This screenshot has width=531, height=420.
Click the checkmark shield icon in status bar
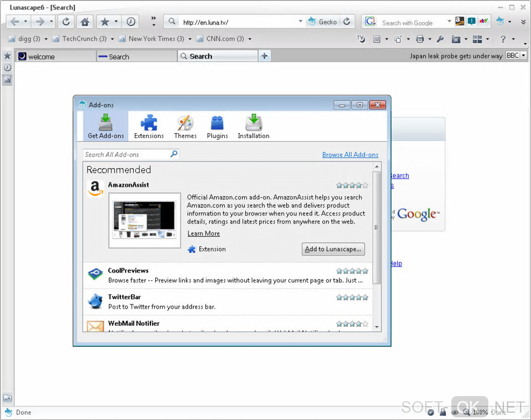tap(431, 412)
